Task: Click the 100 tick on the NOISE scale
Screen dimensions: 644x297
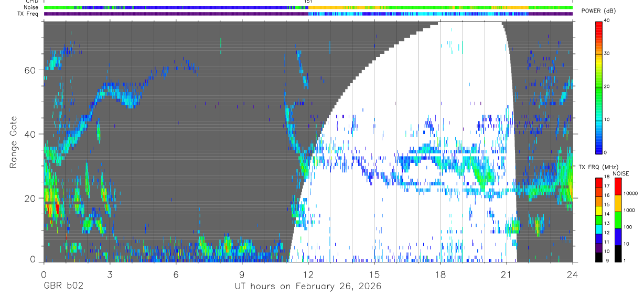Action: (628, 227)
